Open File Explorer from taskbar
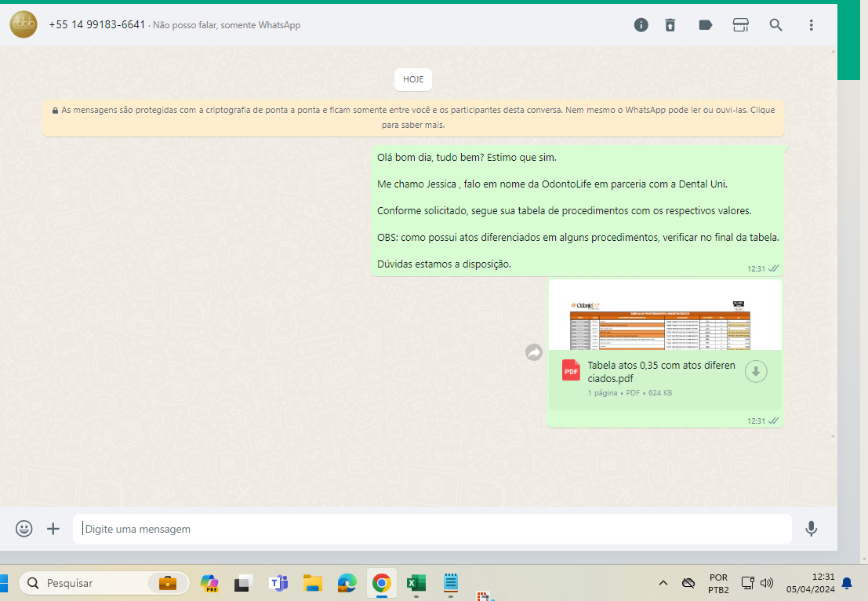 (x=313, y=583)
